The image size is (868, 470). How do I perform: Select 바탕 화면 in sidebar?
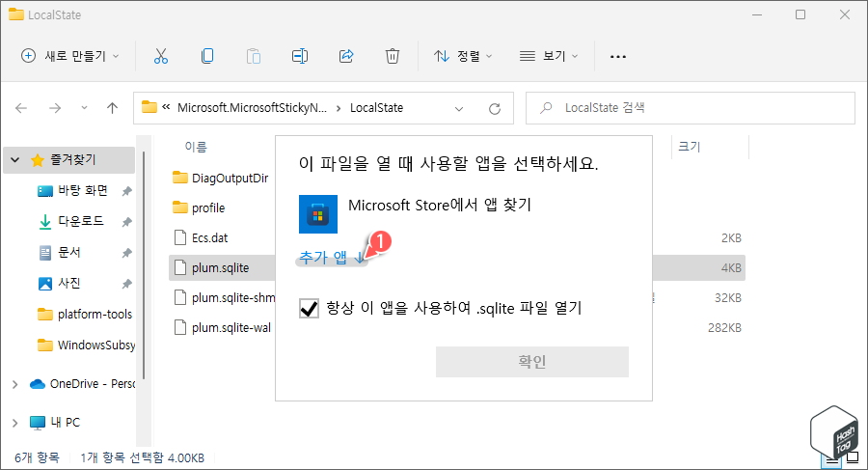[x=83, y=191]
